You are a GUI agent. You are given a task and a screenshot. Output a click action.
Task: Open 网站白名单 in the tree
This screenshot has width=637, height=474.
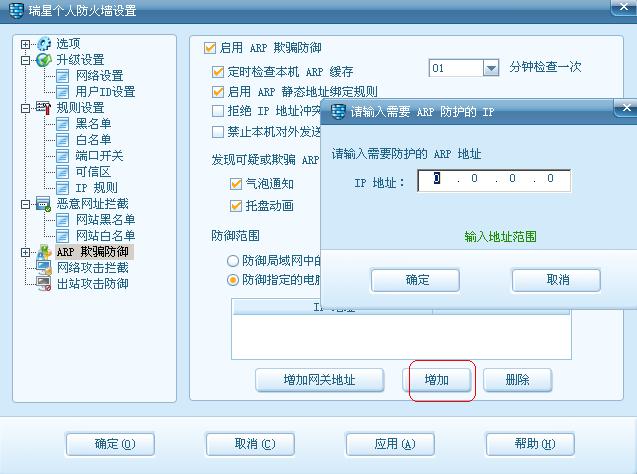[x=106, y=236]
